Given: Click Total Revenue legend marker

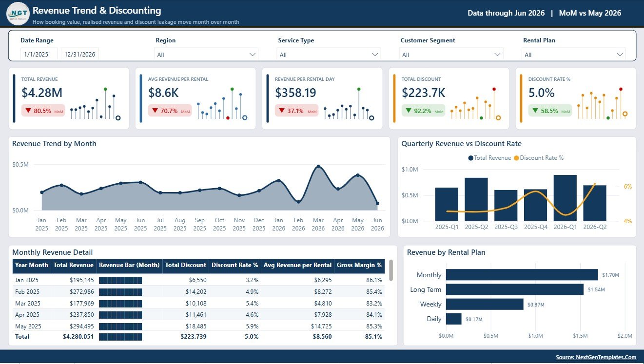Looking at the screenshot, I should [471, 158].
